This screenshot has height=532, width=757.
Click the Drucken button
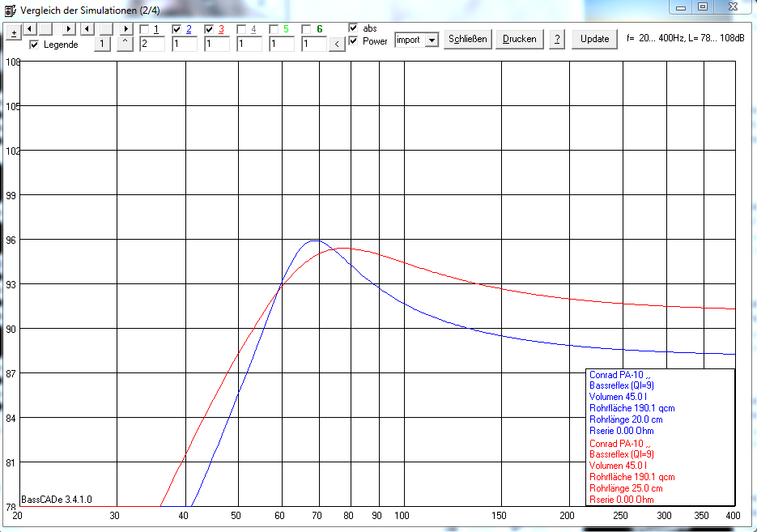point(520,39)
